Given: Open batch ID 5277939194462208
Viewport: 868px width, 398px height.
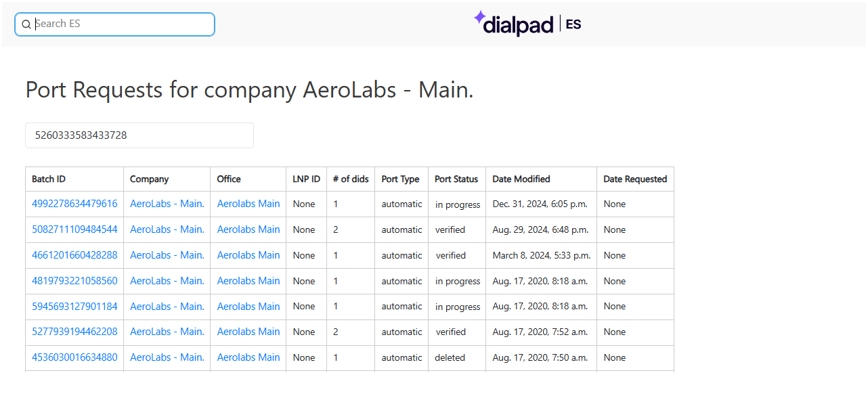Looking at the screenshot, I should (74, 332).
